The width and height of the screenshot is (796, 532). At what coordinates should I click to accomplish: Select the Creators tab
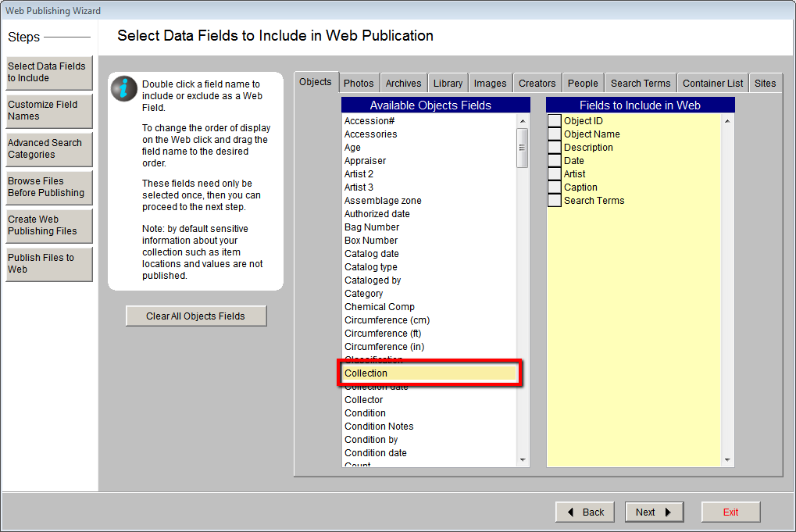point(537,84)
